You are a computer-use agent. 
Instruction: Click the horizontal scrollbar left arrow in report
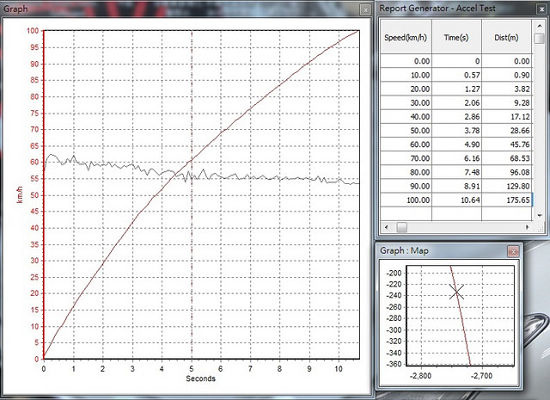tap(386, 227)
